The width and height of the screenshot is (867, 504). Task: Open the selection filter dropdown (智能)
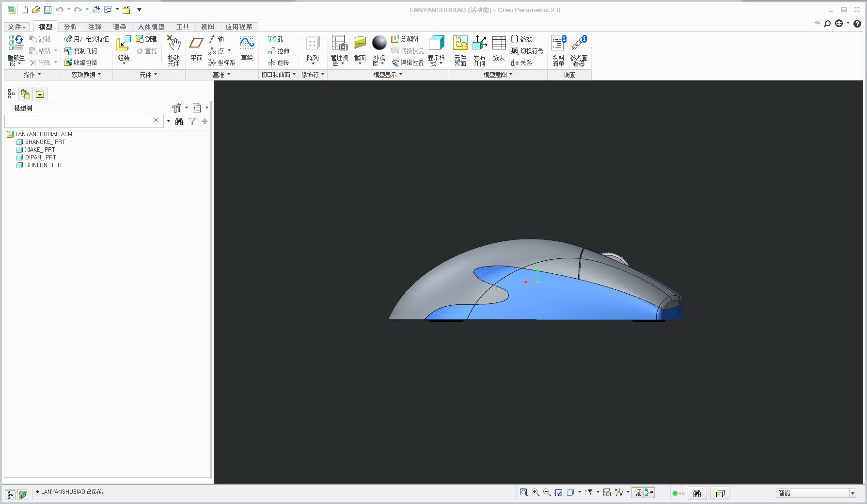816,493
